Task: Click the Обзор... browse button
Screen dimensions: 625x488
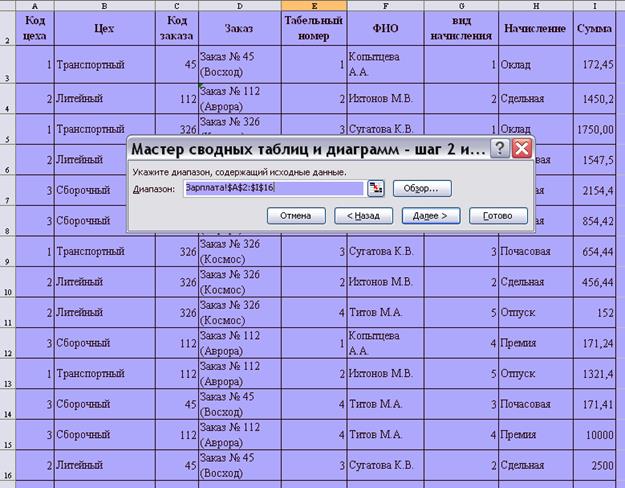Action: (422, 188)
